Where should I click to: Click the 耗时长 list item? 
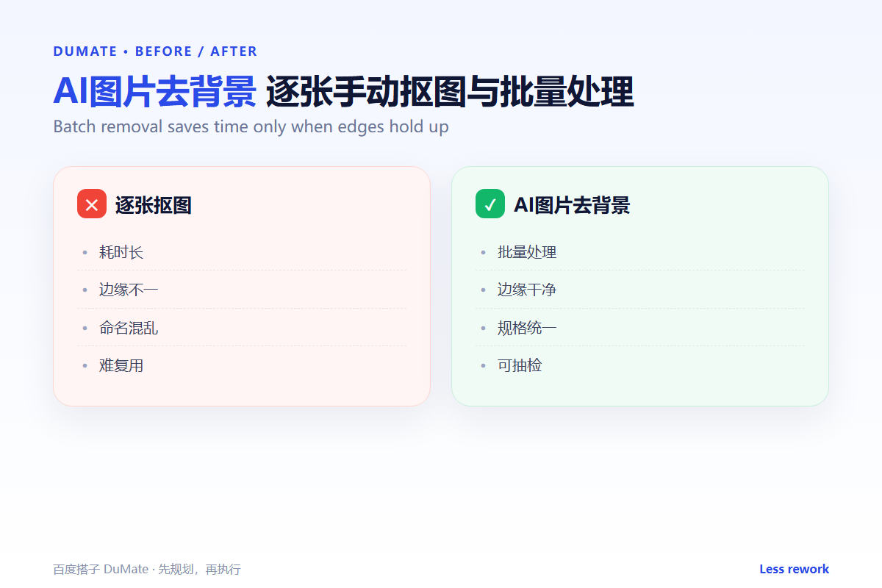click(242, 252)
